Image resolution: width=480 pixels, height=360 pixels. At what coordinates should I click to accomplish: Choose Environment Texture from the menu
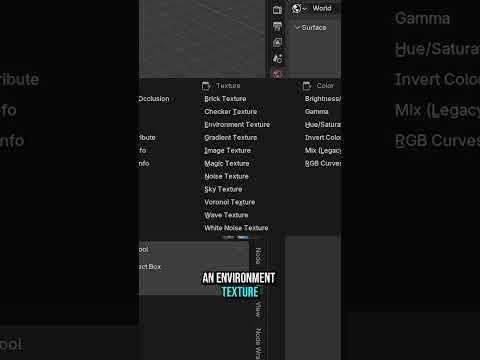tap(237, 125)
